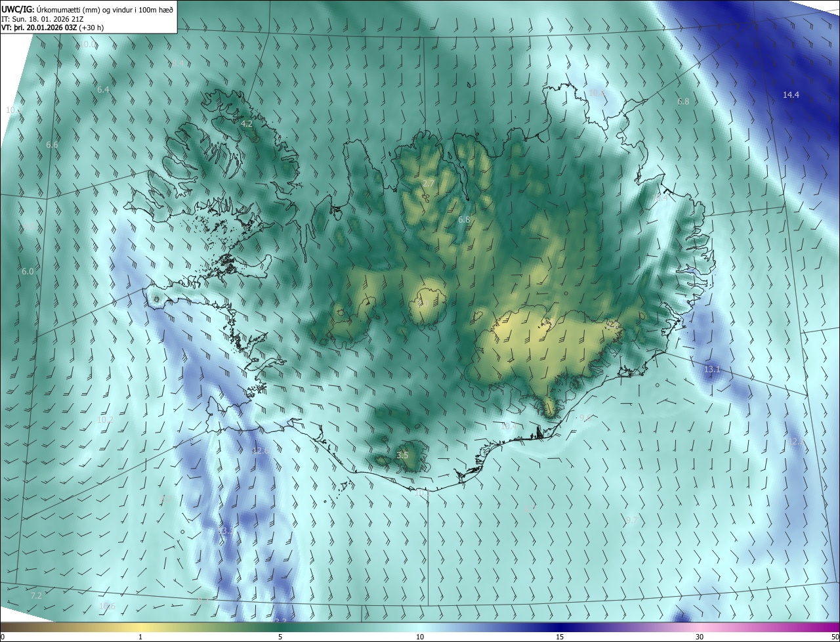Click the 10.2 value label southwest of Reykjanes
The image size is (840, 642).
[105, 419]
